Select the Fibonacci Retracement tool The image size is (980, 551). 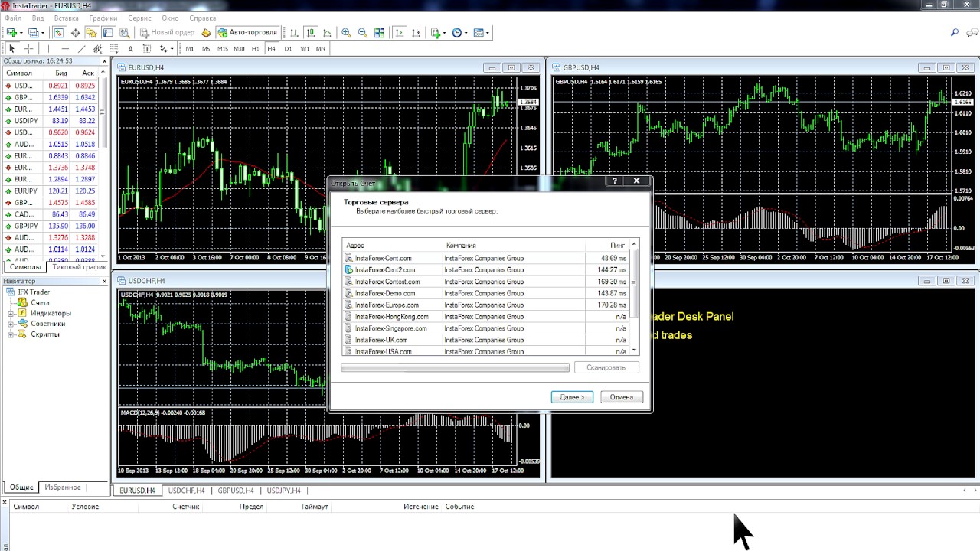click(113, 49)
